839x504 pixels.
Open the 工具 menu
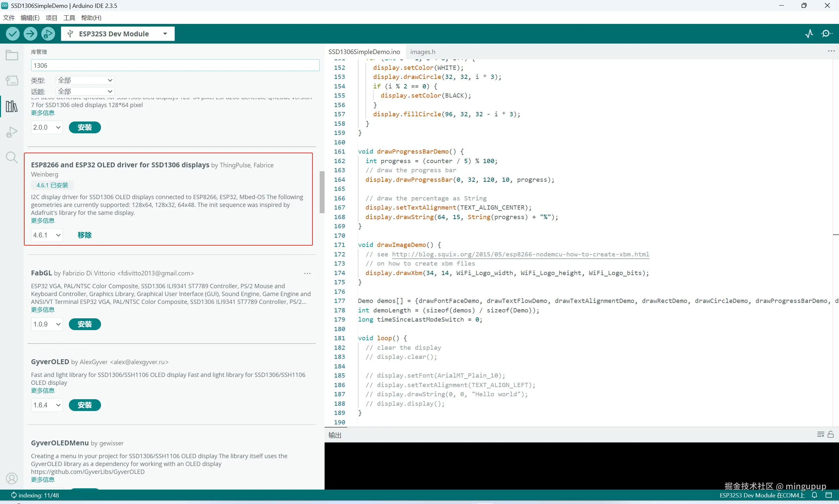(x=69, y=18)
